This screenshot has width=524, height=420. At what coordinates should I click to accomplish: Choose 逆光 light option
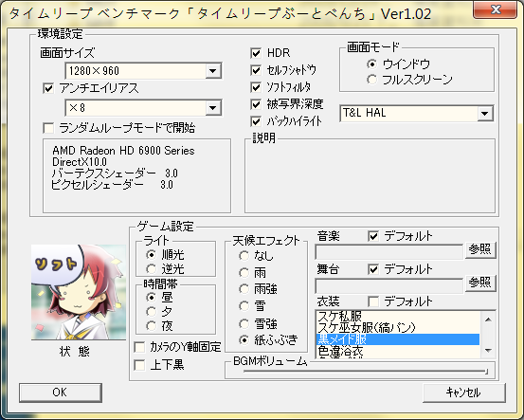151,269
